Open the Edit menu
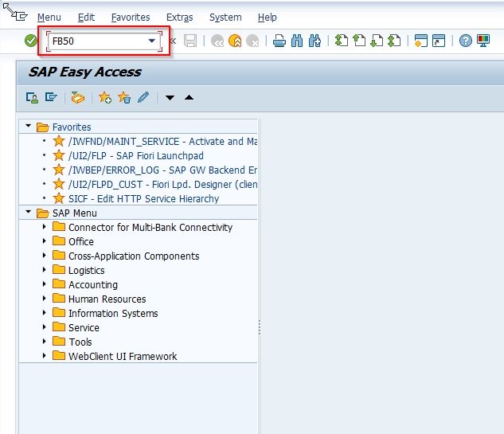504x434 pixels. point(86,17)
